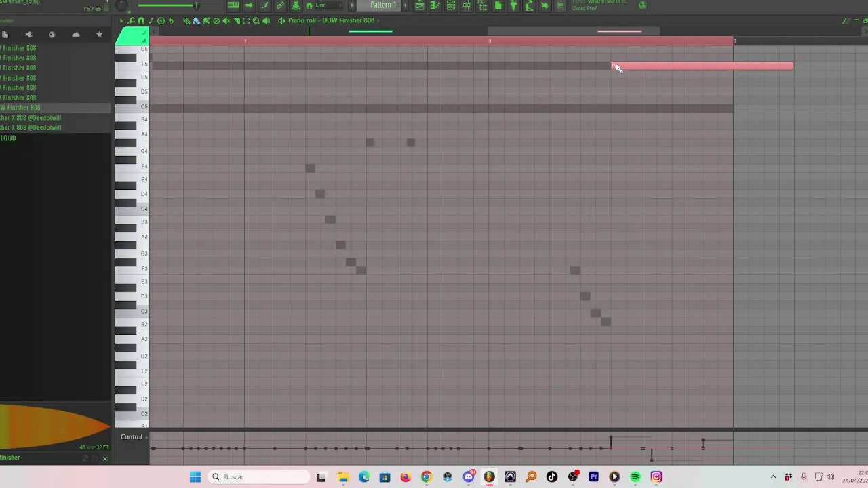The width and height of the screenshot is (868, 488).
Task: Activate the Playback scrub speaker tool
Action: pyautogui.click(x=267, y=20)
